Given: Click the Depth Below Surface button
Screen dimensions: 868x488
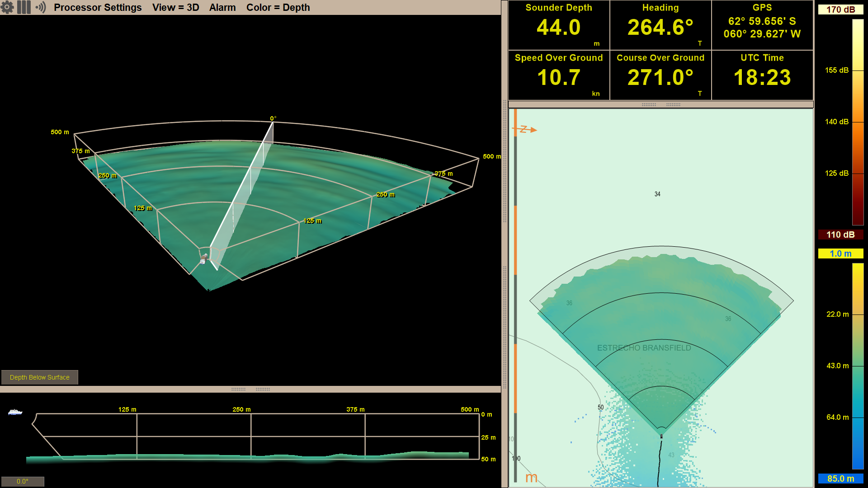Looking at the screenshot, I should pyautogui.click(x=40, y=377).
